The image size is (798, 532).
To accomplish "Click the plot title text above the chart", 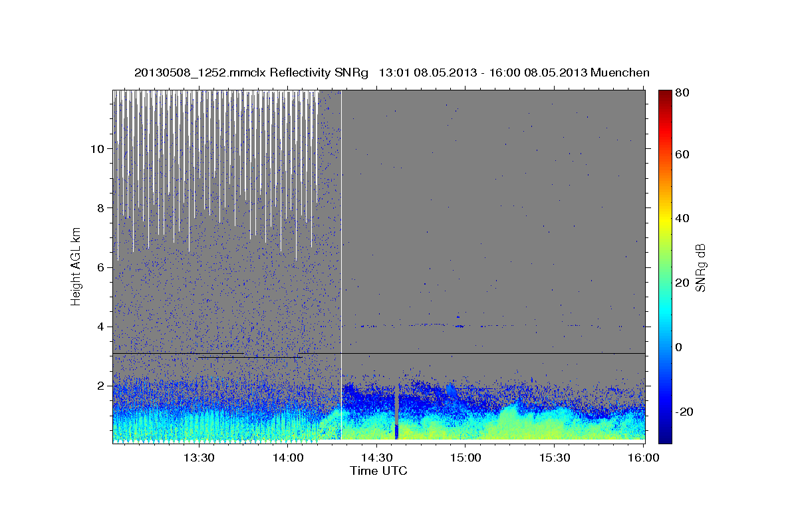I will pyautogui.click(x=392, y=72).
